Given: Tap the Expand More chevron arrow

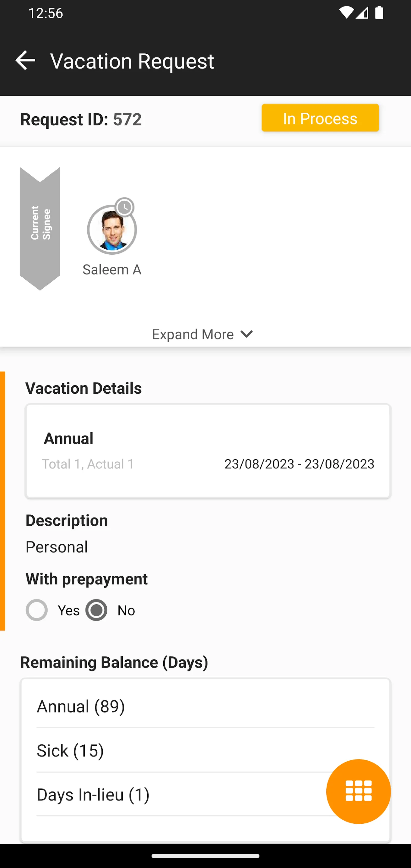Looking at the screenshot, I should point(246,334).
